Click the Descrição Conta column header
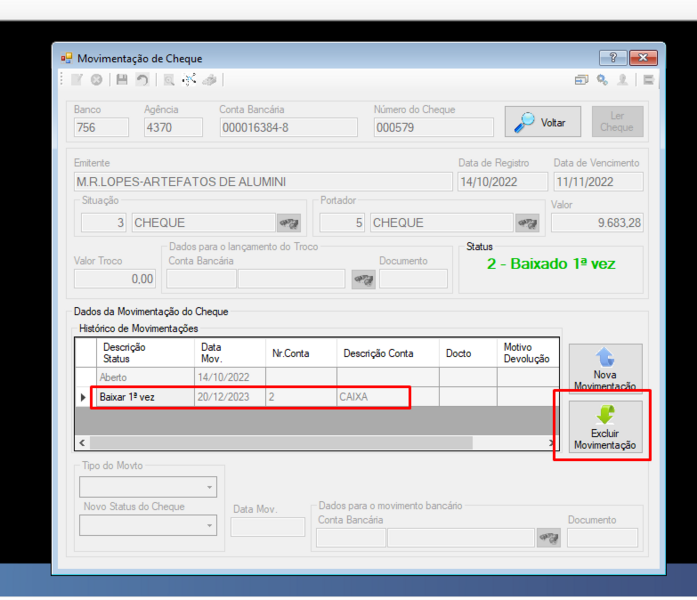The image size is (697, 600). (388, 353)
